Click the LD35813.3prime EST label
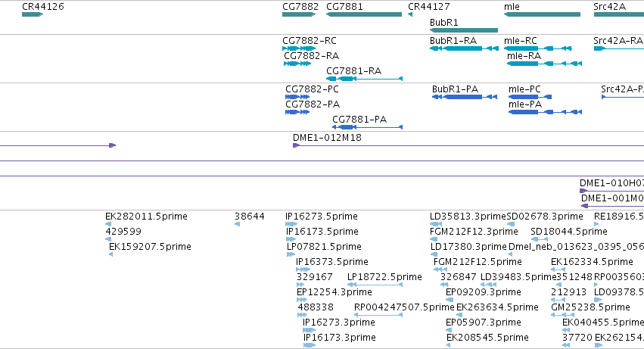The image size is (644, 349). pos(468,217)
